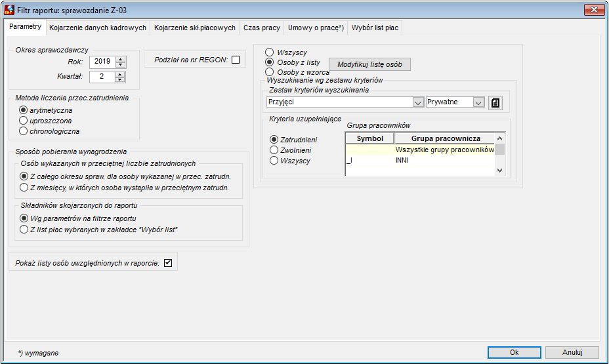Cancel using the Anuluj button
The width and height of the screenshot is (609, 364).
(572, 352)
